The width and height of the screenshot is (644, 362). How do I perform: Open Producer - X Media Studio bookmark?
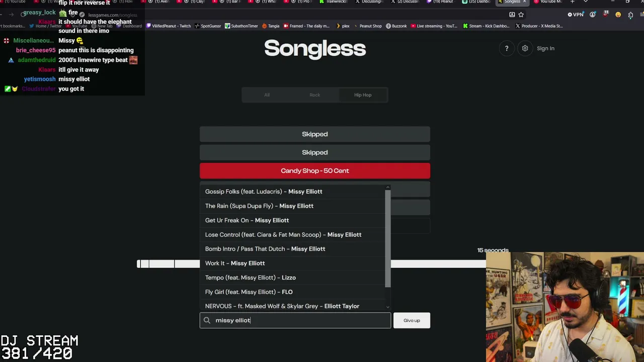(539, 26)
